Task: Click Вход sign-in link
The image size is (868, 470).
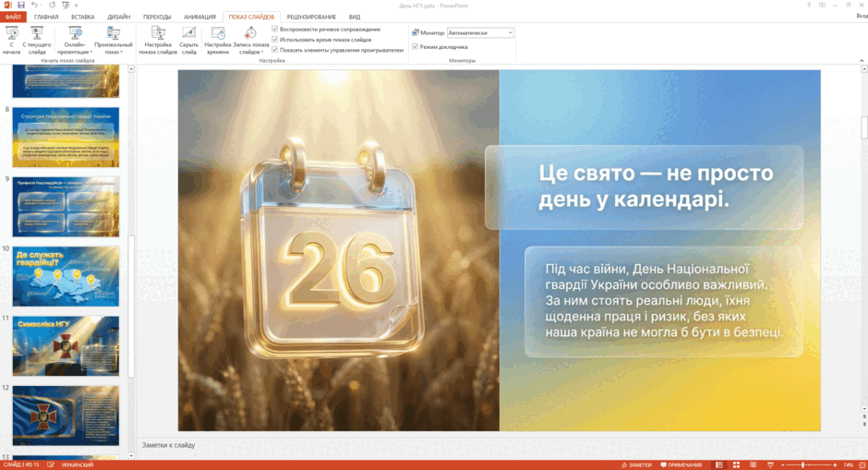Action: [x=862, y=16]
